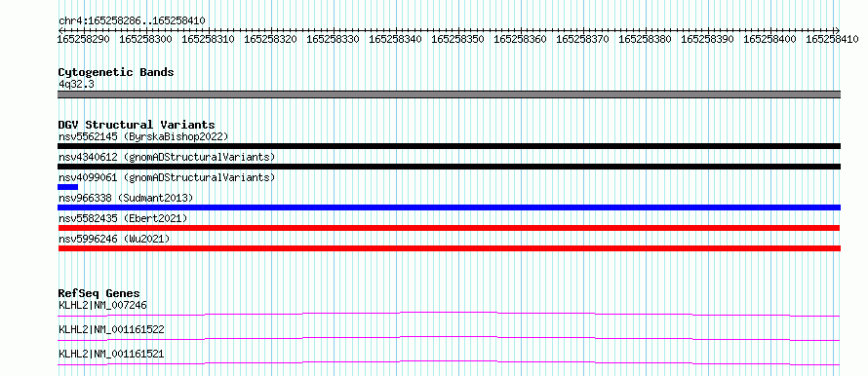Image resolution: width=868 pixels, height=376 pixels.
Task: Open variant nsv5562145 (ByrskaBishop2022) label
Action: click(143, 136)
